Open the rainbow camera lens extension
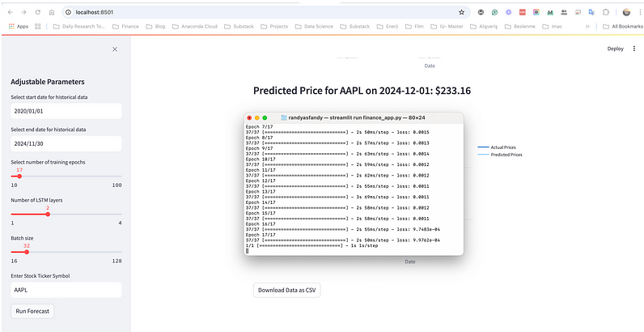This screenshot has height=332, width=644. 536,12
